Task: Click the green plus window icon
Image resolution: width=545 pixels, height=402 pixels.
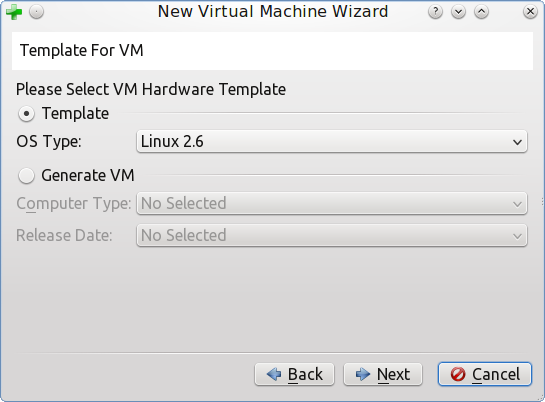Action: tap(14, 12)
